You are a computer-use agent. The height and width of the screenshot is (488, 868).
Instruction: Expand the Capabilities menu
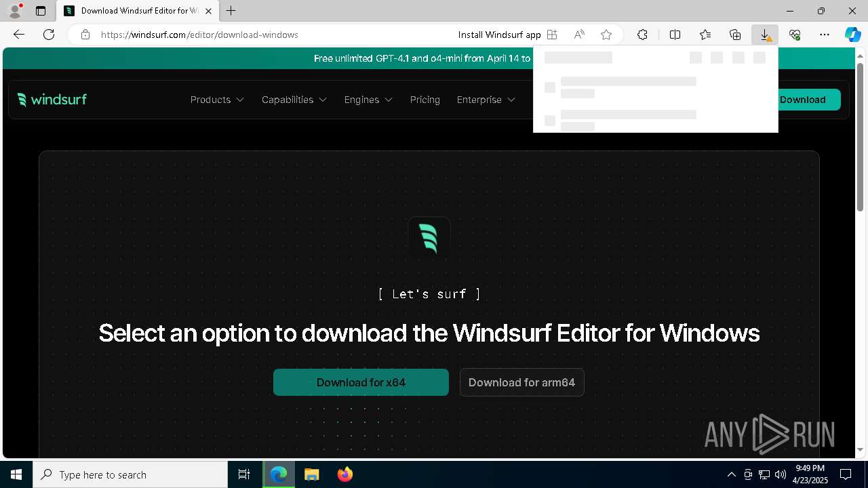294,100
